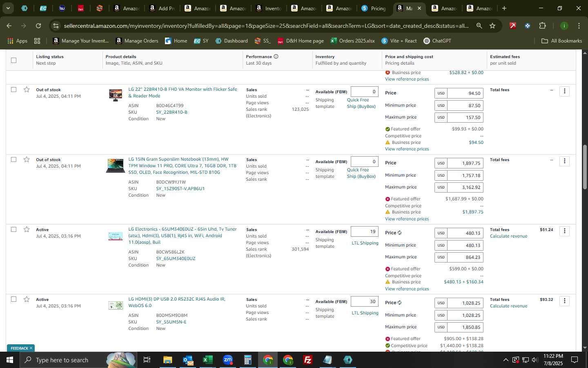588x368 pixels.
Task: Open FileZilla from the taskbar
Action: [x=308, y=360]
